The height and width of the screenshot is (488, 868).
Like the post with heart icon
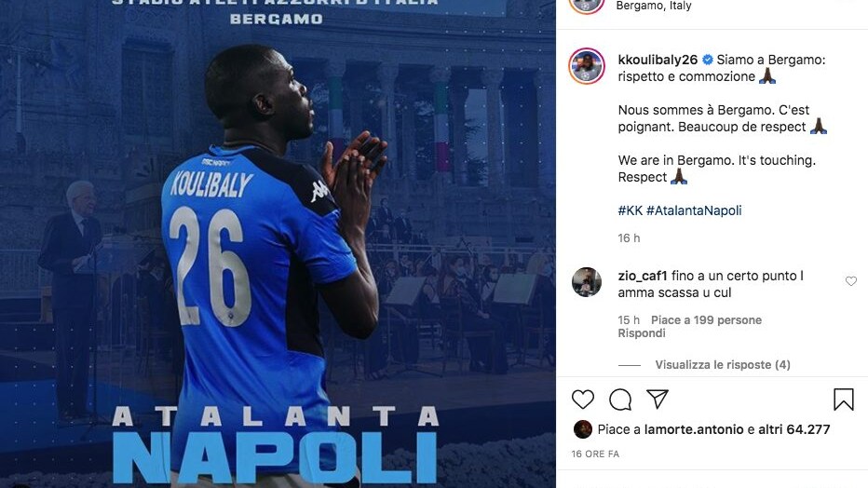(x=582, y=399)
